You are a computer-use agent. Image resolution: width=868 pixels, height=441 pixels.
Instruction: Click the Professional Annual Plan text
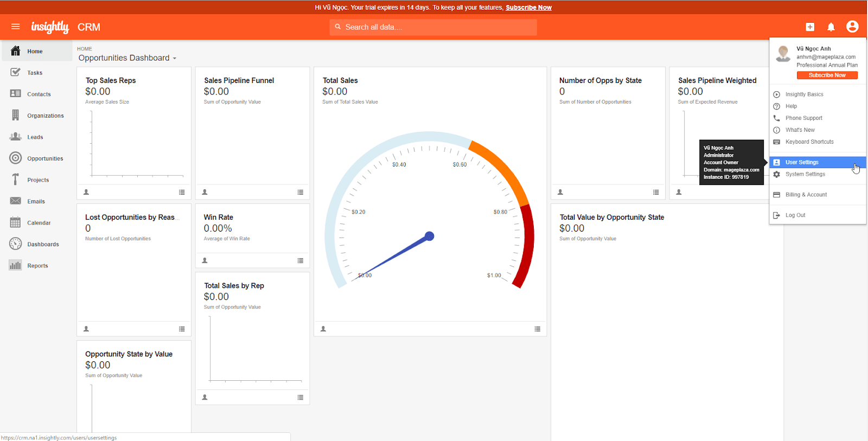click(827, 65)
